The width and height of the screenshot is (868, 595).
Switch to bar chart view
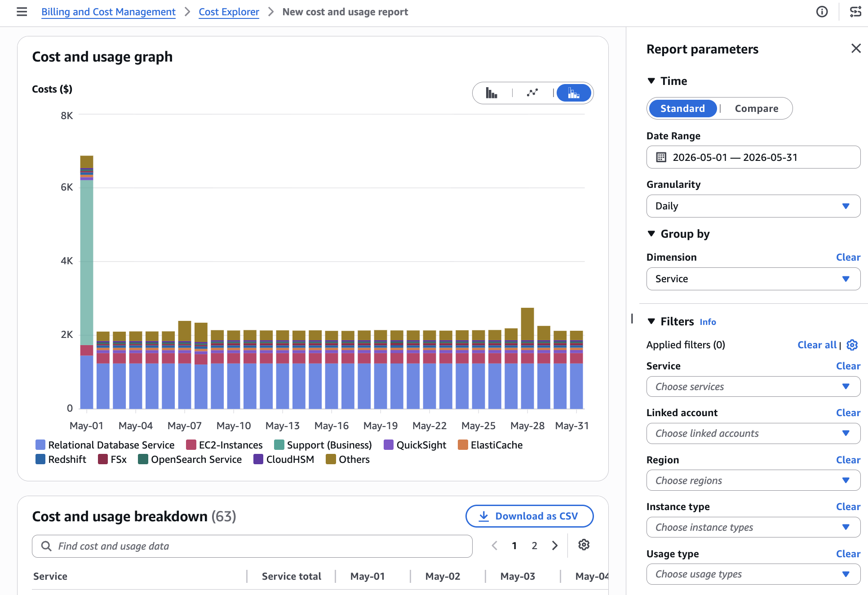(492, 93)
